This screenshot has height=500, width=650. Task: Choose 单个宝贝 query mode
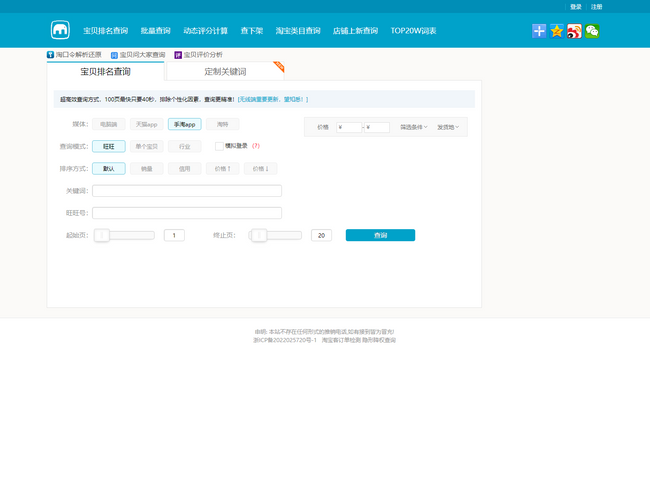tap(146, 146)
